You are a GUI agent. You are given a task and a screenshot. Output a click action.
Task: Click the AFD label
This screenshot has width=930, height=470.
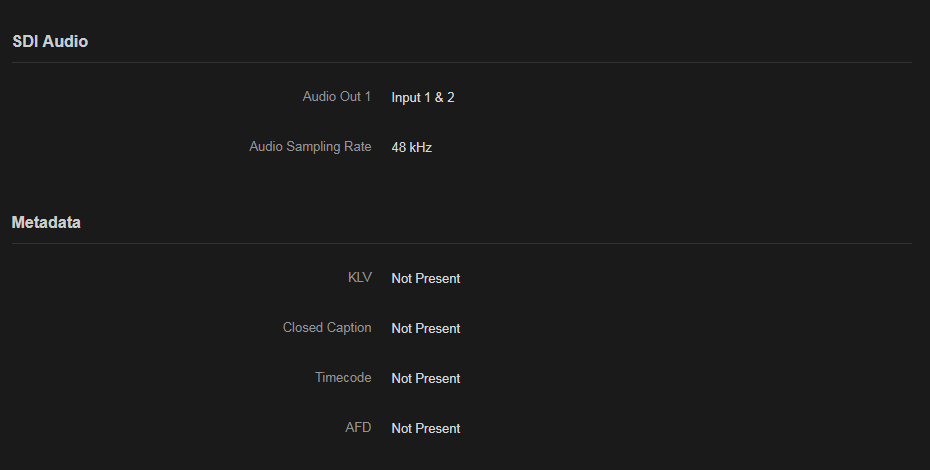pos(358,428)
